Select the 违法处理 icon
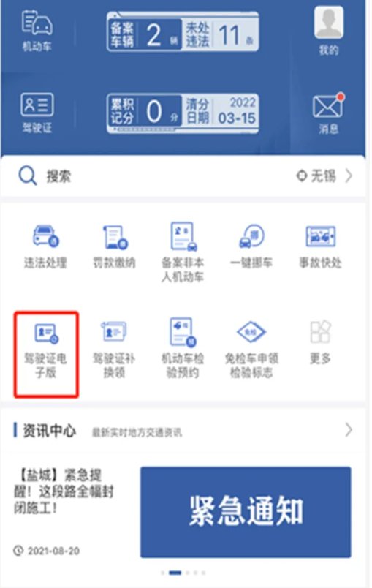 [45, 246]
